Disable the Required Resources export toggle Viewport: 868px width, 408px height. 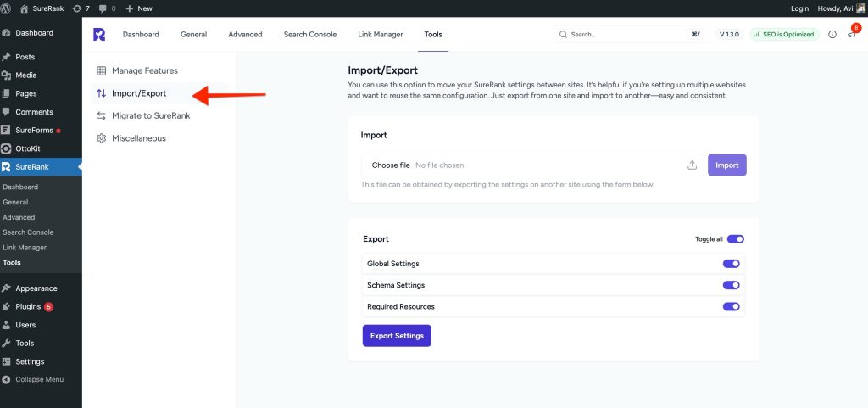(x=731, y=307)
